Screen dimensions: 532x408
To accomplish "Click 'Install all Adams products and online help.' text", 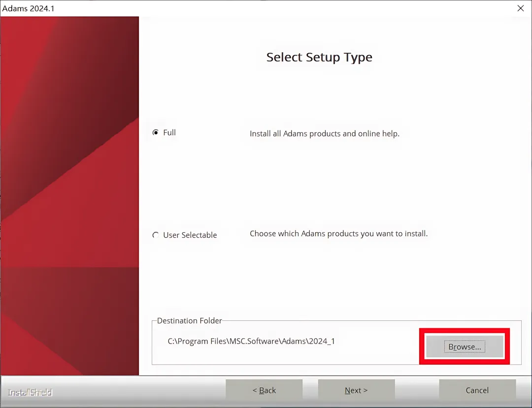I will point(324,133).
